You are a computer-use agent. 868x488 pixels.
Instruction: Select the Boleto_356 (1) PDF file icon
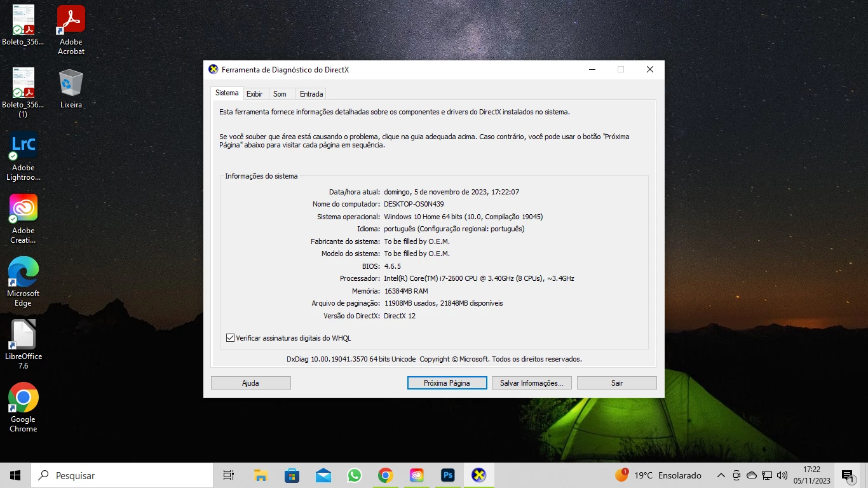pyautogui.click(x=24, y=93)
